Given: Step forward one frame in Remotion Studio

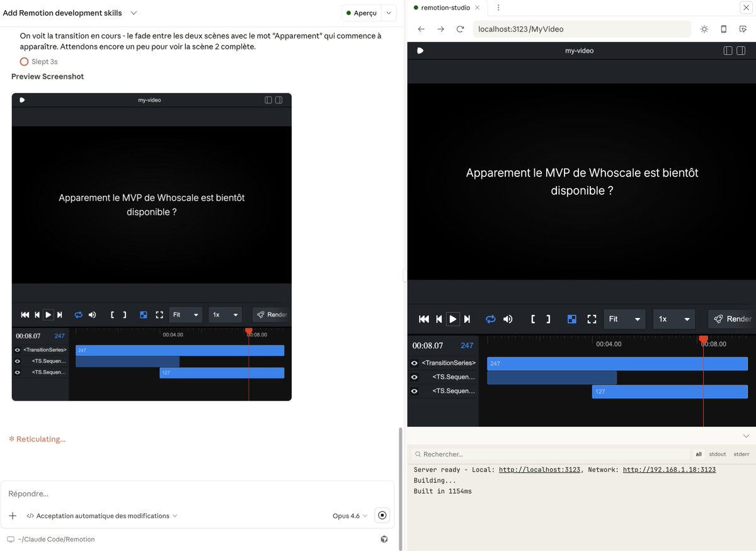Looking at the screenshot, I should coord(467,319).
